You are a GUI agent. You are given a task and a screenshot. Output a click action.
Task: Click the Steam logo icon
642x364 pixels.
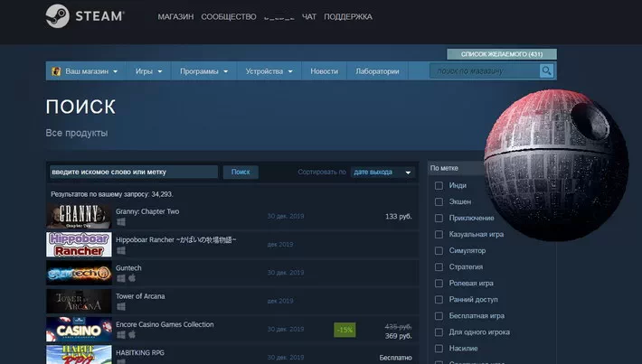pyautogui.click(x=57, y=16)
